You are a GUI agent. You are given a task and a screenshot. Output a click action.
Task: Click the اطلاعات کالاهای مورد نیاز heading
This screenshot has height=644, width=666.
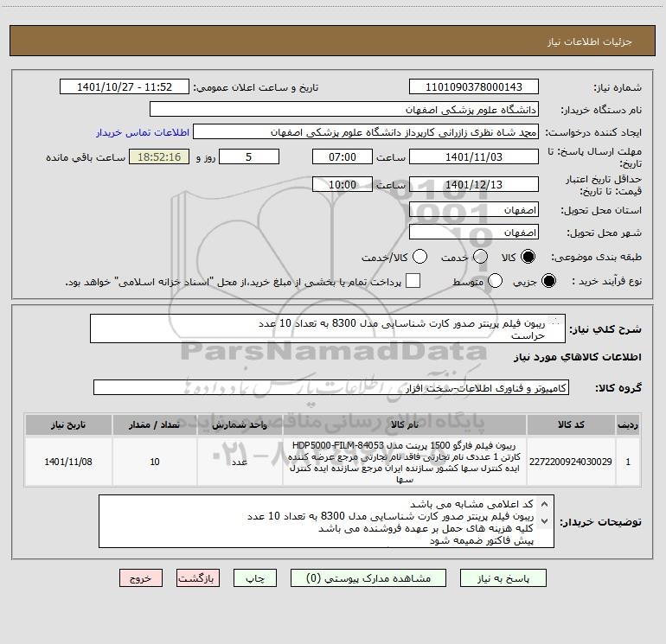point(577,357)
